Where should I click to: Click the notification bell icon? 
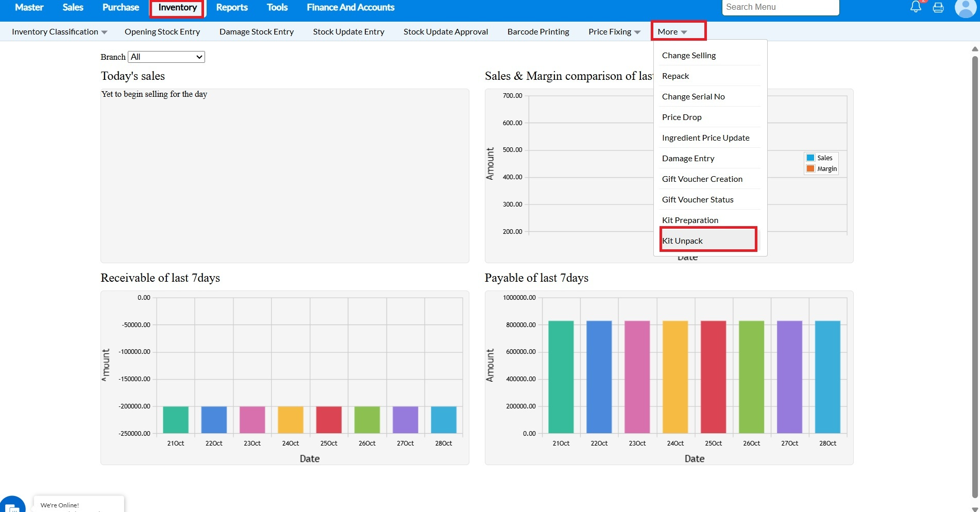point(916,7)
